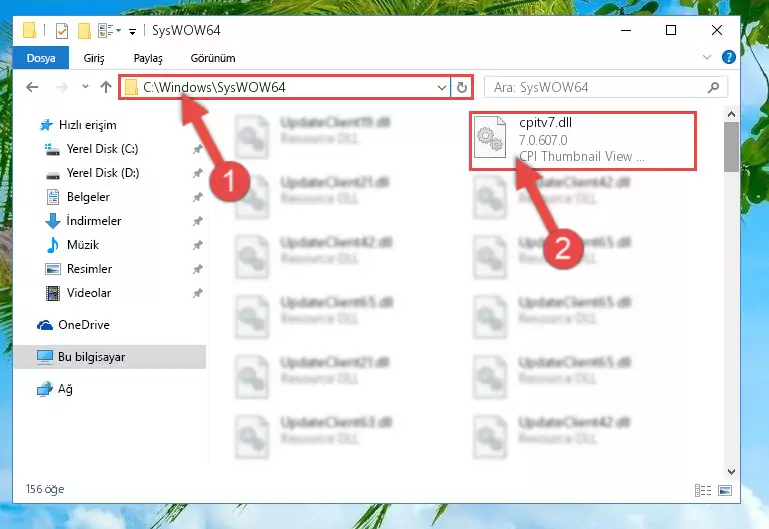Click the Bu bilgisayar monitor icon
Screen dimensions: 769x529
[x=45, y=357]
